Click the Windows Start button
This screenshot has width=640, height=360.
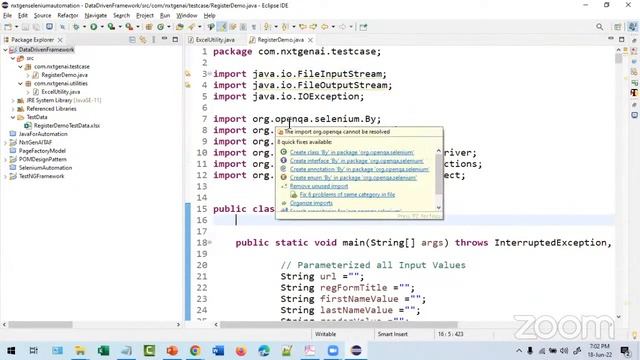11,351
